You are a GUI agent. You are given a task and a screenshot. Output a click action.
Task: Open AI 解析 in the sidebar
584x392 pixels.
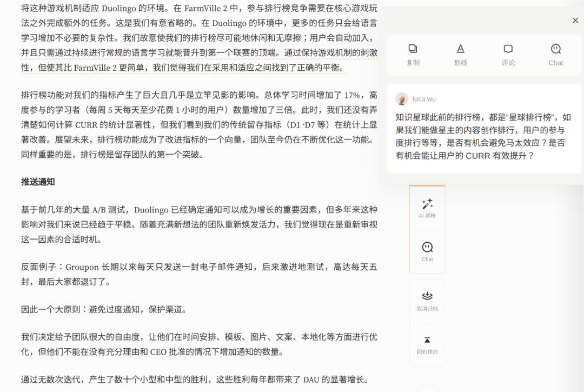point(427,208)
